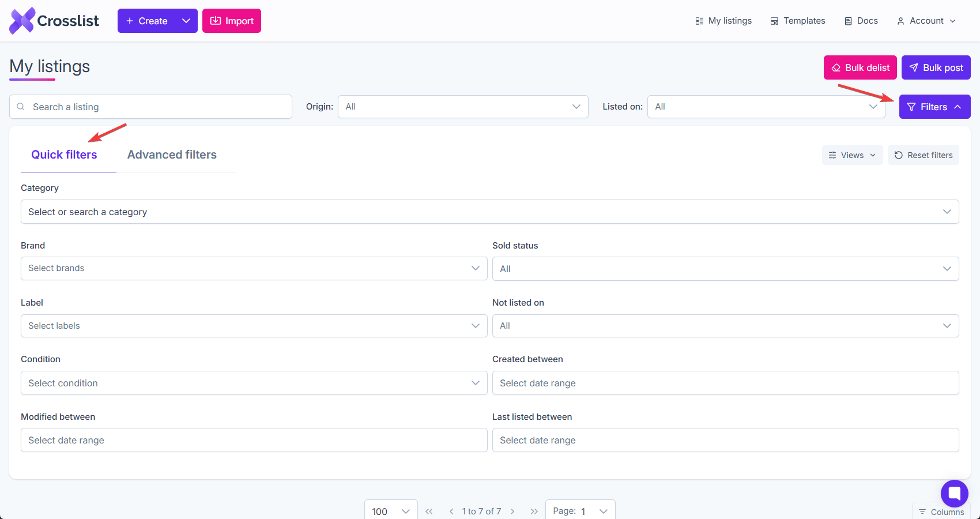The width and height of the screenshot is (980, 519).
Task: Expand the Views menu
Action: (852, 155)
